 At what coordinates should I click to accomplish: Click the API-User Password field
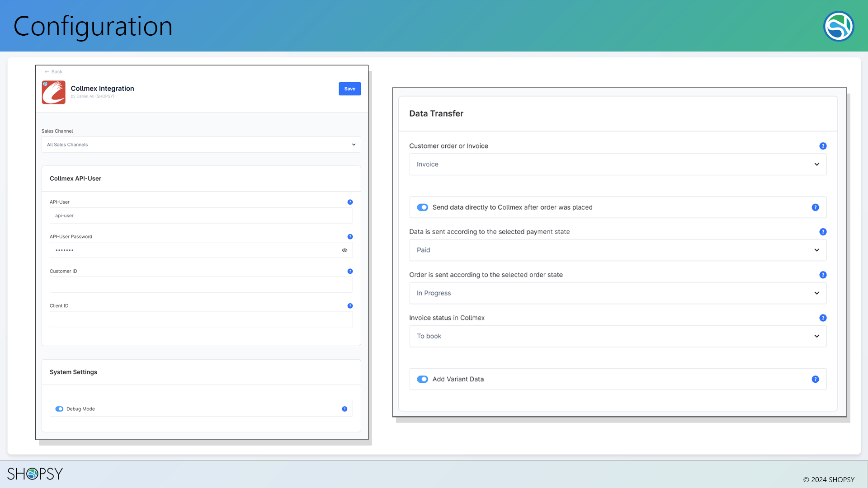pos(201,250)
